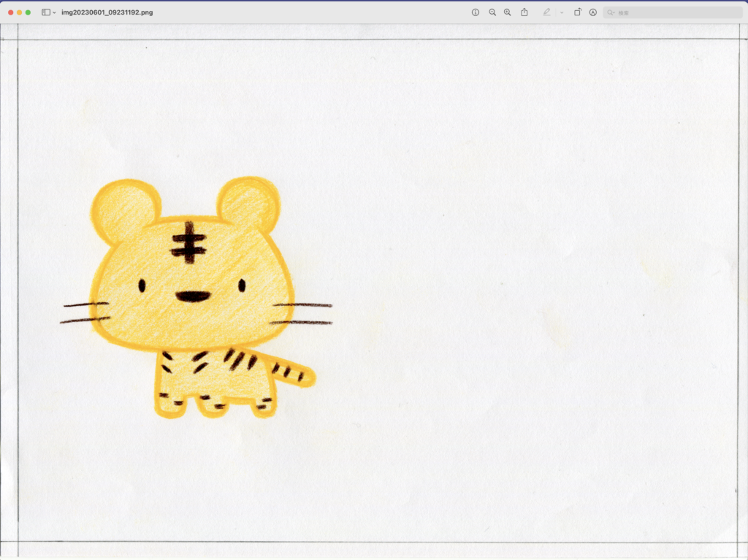Show the Markup toolbar
Screen dimensions: 748x560
pyautogui.click(x=592, y=12)
